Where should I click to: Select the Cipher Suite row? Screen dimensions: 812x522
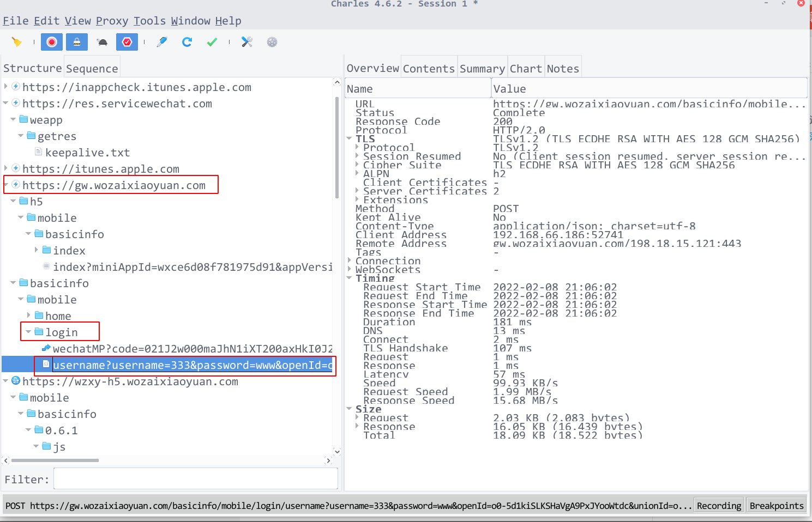tap(576, 165)
